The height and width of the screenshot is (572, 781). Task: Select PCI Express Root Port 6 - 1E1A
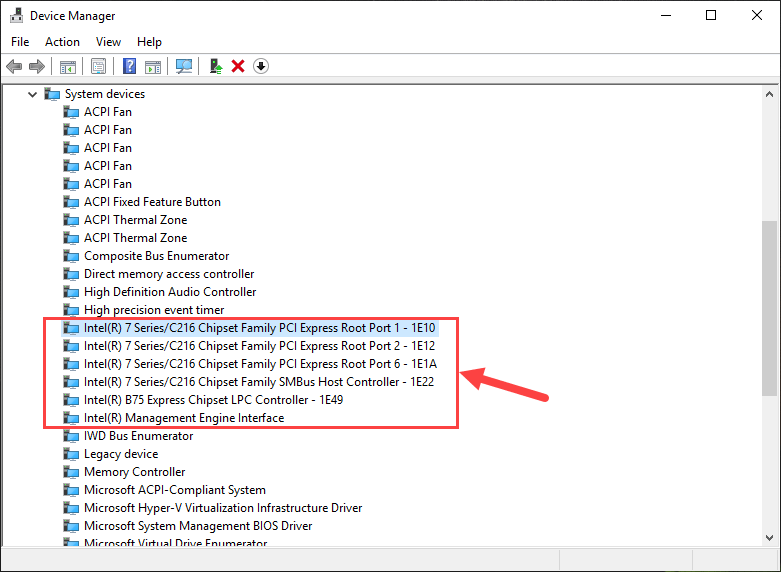[x=260, y=364]
